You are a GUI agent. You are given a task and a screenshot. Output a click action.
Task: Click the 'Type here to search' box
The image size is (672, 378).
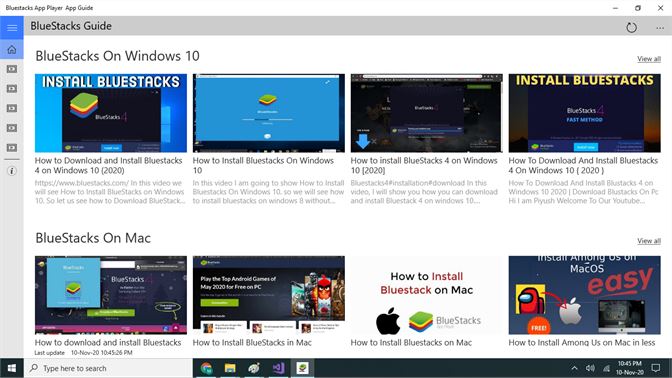108,368
